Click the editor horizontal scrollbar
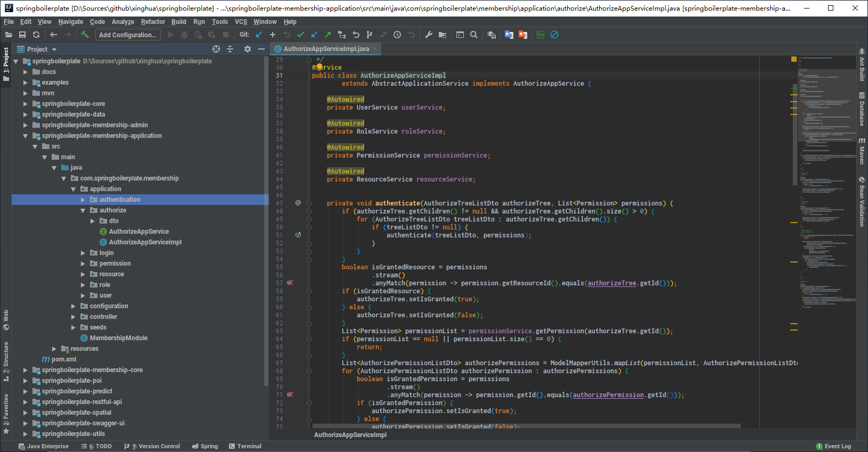 click(x=526, y=426)
